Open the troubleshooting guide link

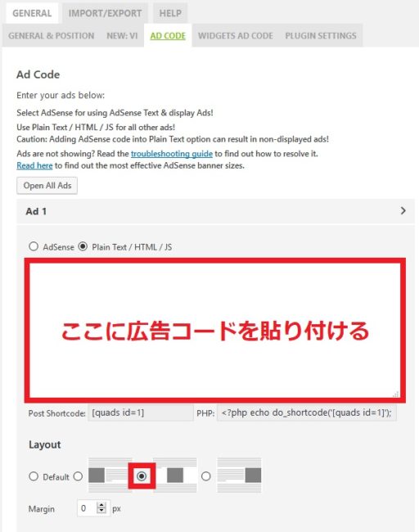[x=172, y=154]
